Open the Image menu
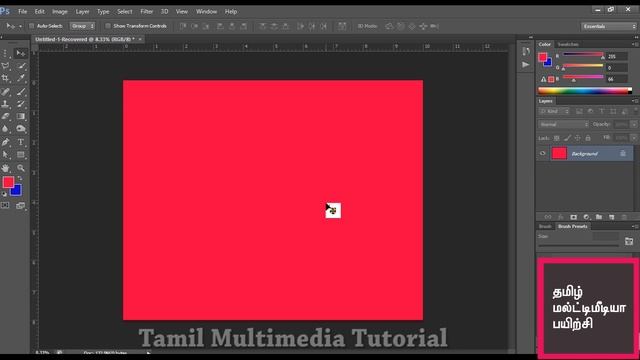640x360 pixels. pos(60,12)
